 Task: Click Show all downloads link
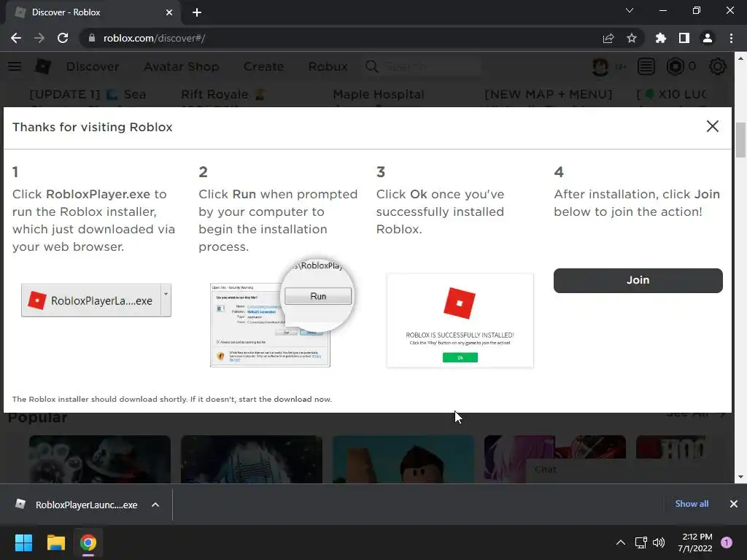(692, 504)
